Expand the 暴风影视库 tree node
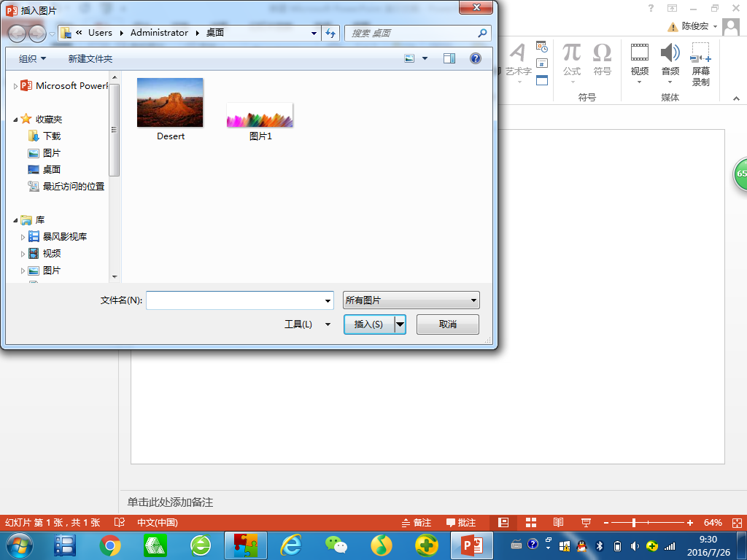 (x=23, y=237)
